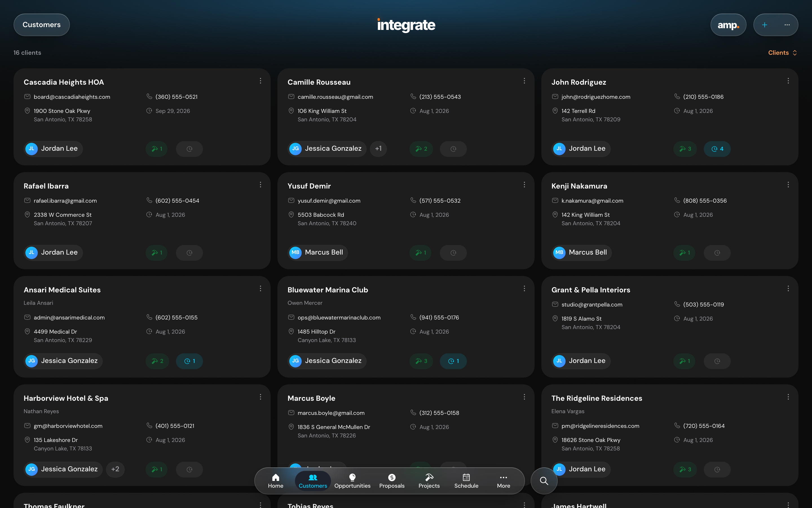This screenshot has height=508, width=812.
Task: Click the +2 assignee badge on Harborview Hotel & Spa
Action: pos(115,469)
